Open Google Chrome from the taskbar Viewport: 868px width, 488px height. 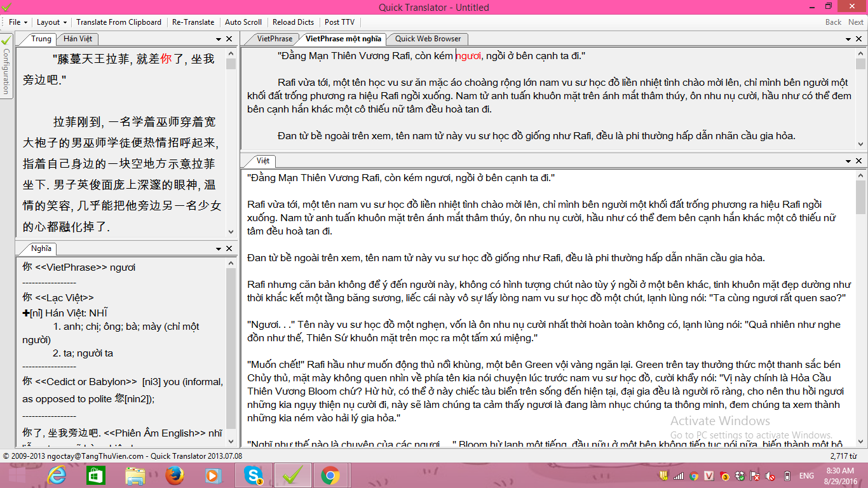pos(330,475)
